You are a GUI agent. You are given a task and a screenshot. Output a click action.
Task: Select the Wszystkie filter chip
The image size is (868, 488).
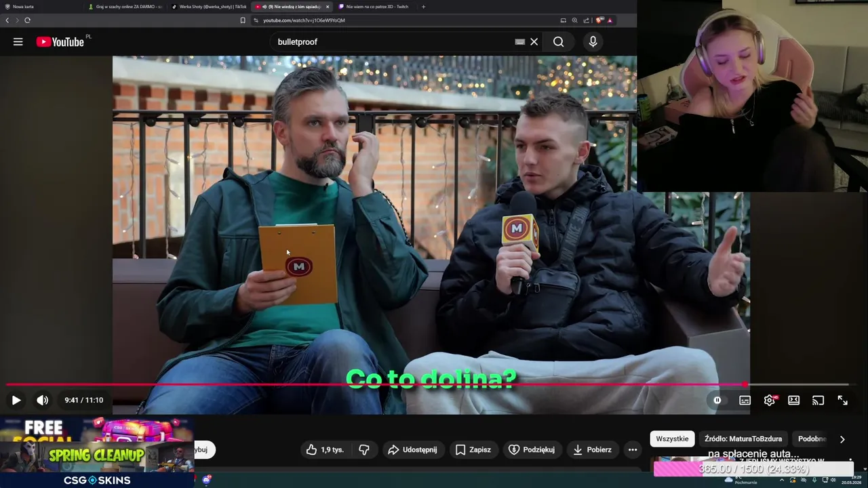(673, 439)
